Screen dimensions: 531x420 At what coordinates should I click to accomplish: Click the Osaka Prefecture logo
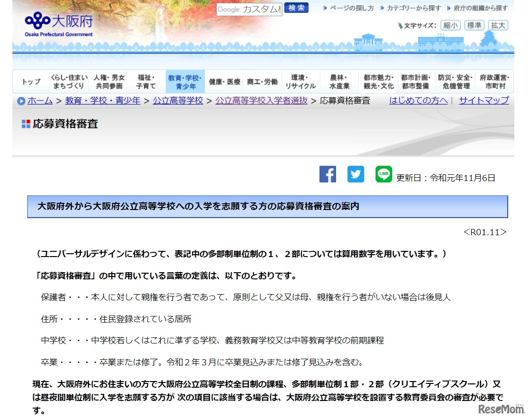click(58, 24)
